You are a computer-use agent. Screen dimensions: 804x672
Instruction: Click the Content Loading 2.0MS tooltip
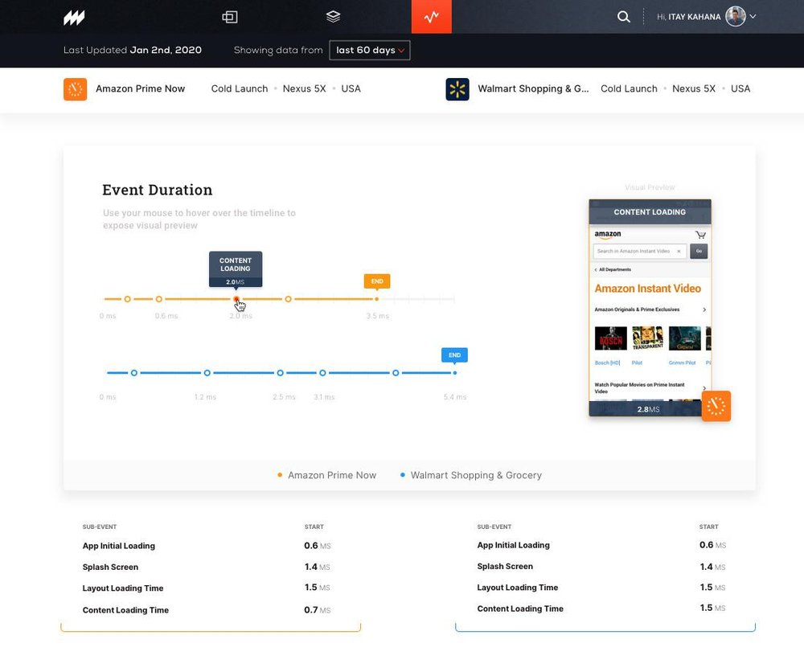236,269
